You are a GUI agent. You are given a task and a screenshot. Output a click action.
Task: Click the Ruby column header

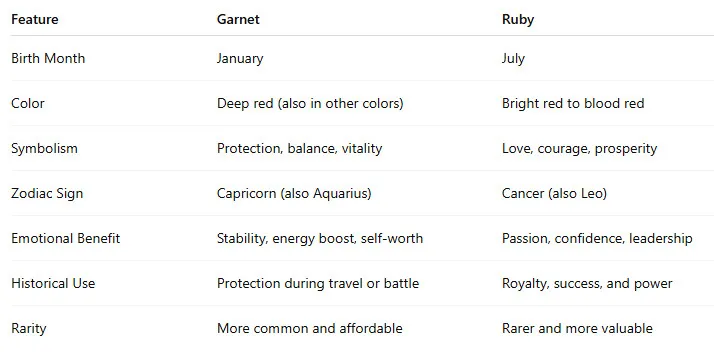click(x=518, y=20)
